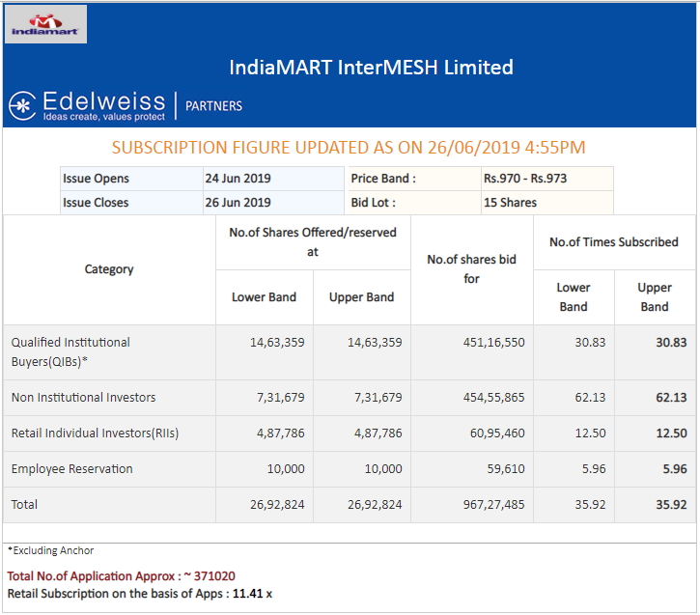Select bold retail subscription 12.50
Screen dimensions: 700x615
pyautogui.click(x=671, y=433)
